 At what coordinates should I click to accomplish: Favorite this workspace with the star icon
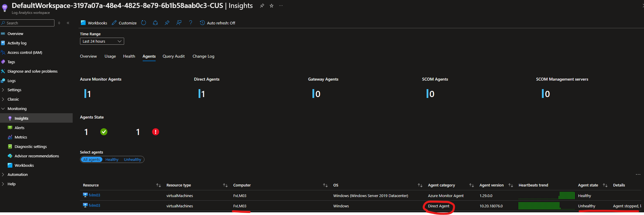[x=272, y=6]
